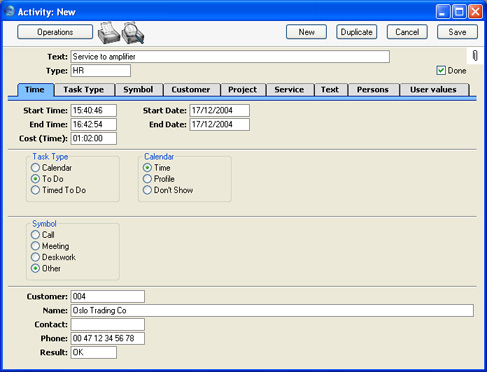The image size is (487, 372).
Task: Switch to the Time tab
Action: [x=35, y=90]
